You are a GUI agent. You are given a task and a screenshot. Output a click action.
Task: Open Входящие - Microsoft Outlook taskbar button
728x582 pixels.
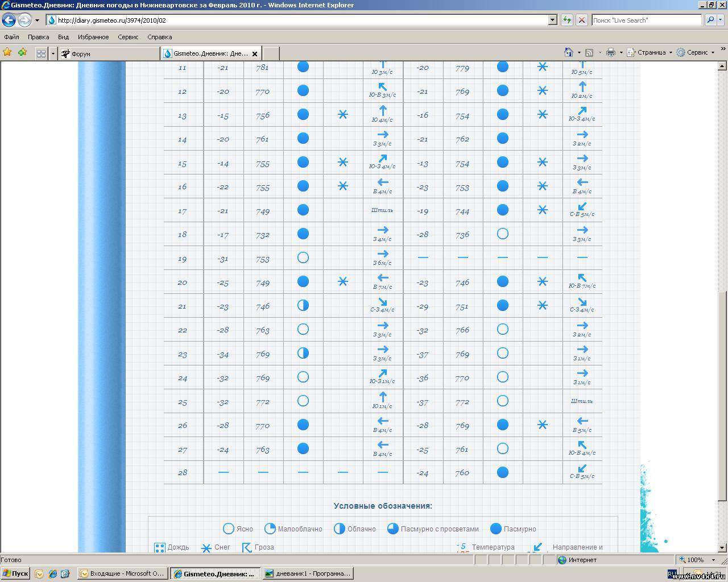tap(123, 573)
